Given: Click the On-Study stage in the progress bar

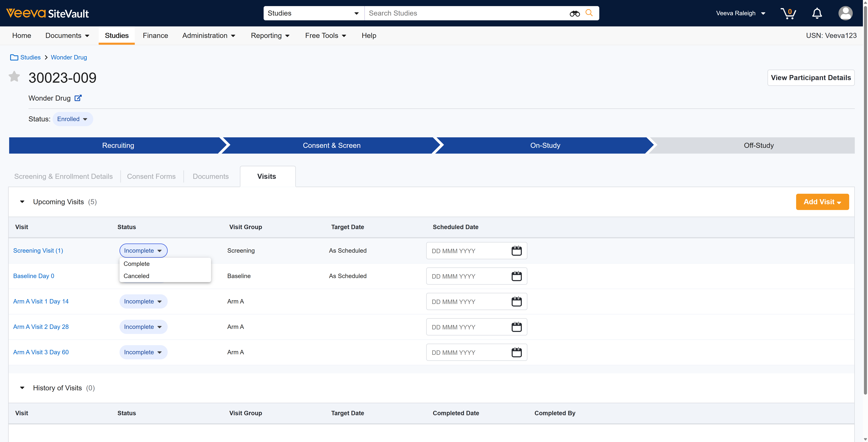Looking at the screenshot, I should point(545,145).
